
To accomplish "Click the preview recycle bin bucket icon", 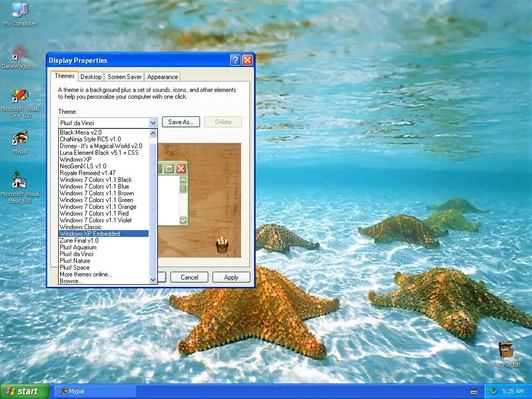I will [222, 245].
